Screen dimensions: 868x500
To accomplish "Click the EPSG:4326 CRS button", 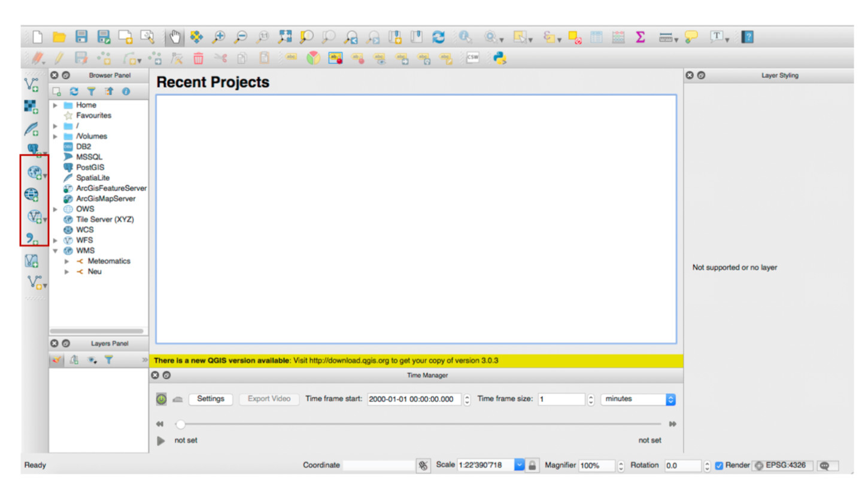I will coord(783,465).
